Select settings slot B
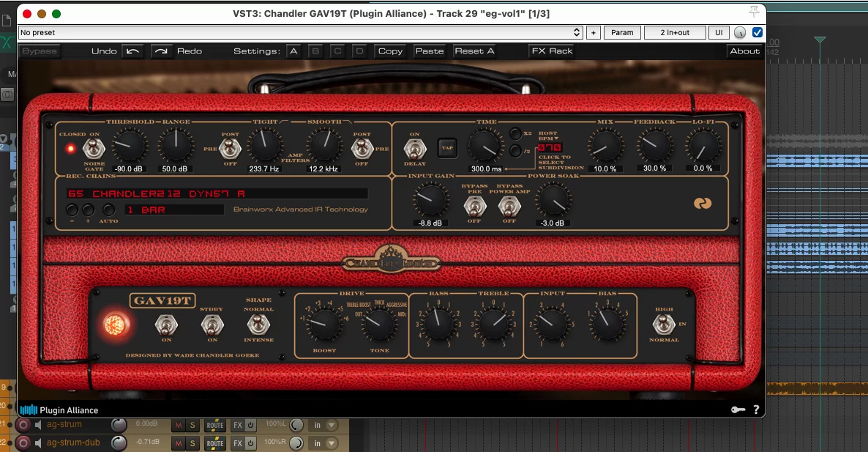Screen dimensions: 868x452 coord(315,51)
